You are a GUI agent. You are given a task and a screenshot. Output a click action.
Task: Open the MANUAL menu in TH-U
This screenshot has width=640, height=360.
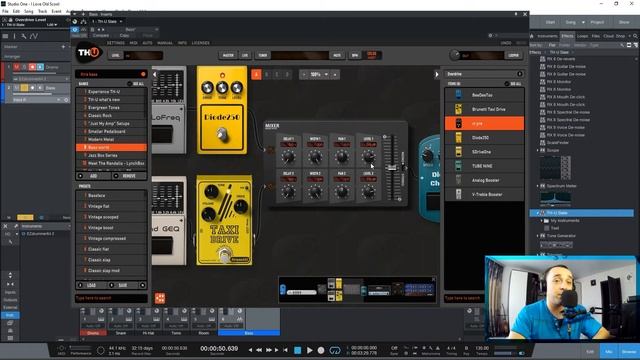(165, 43)
